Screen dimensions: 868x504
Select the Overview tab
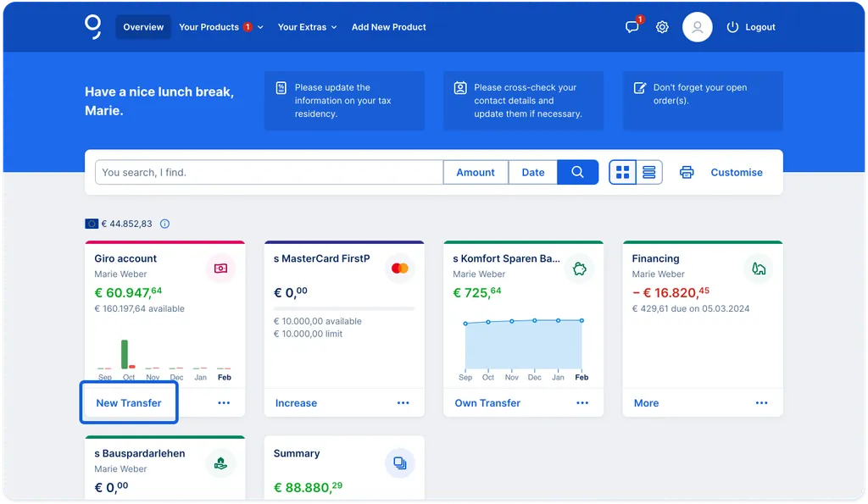[x=143, y=27]
